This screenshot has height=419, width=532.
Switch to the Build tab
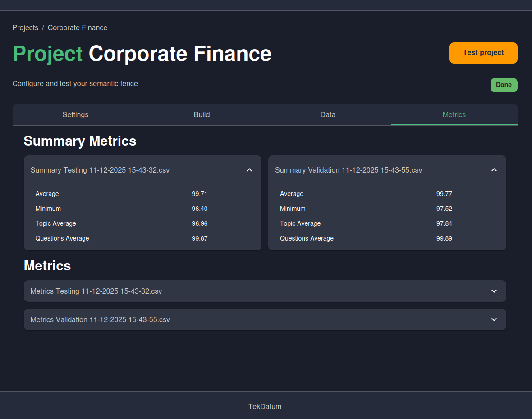point(202,114)
